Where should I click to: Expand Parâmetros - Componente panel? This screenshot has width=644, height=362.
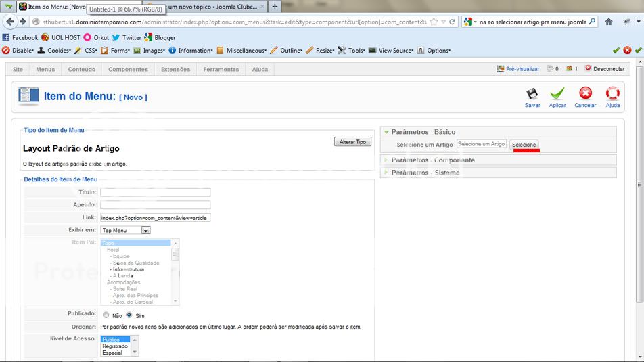pyautogui.click(x=433, y=160)
